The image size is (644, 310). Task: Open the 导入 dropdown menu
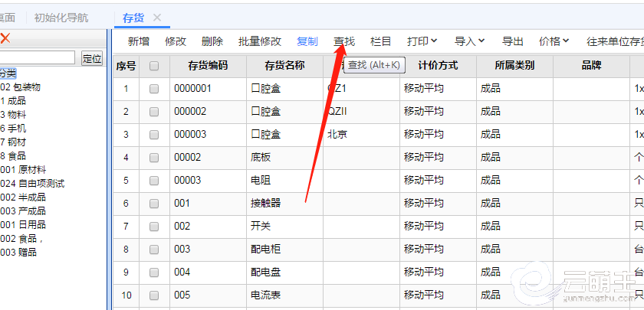coord(470,41)
